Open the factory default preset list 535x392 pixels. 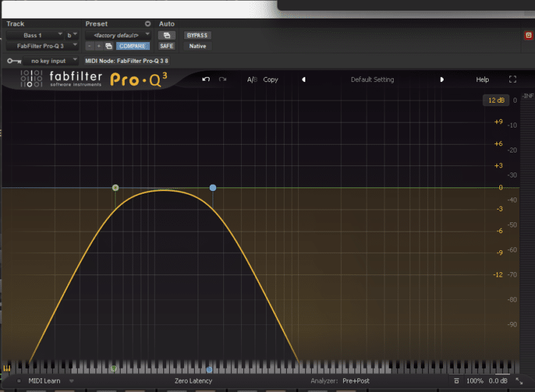coord(118,35)
